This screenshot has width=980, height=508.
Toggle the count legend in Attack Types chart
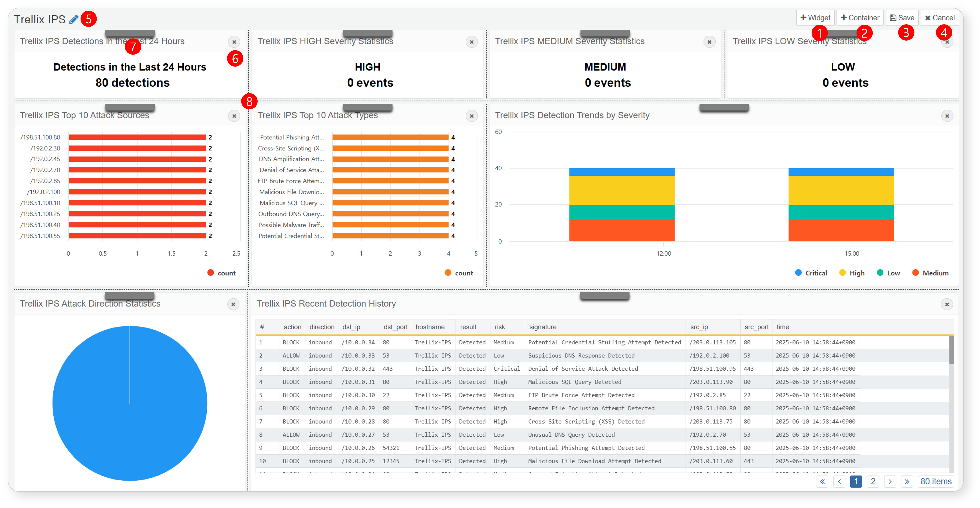pos(459,273)
